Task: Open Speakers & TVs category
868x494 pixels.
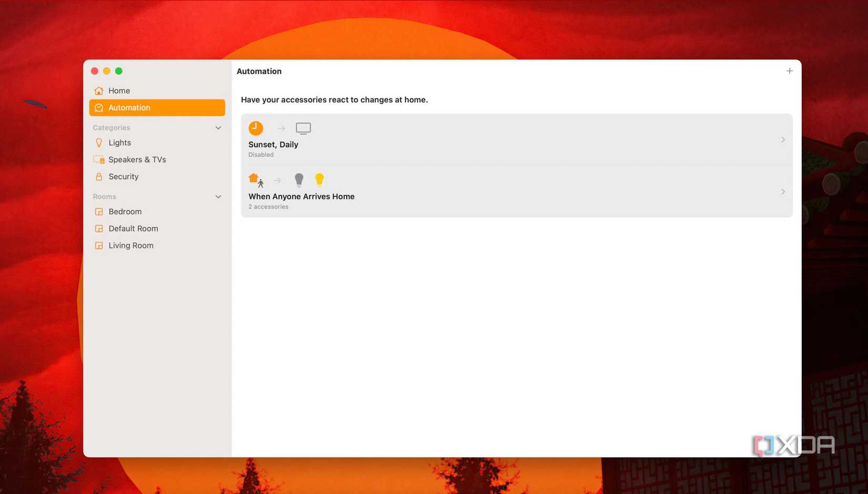Action: (x=157, y=159)
